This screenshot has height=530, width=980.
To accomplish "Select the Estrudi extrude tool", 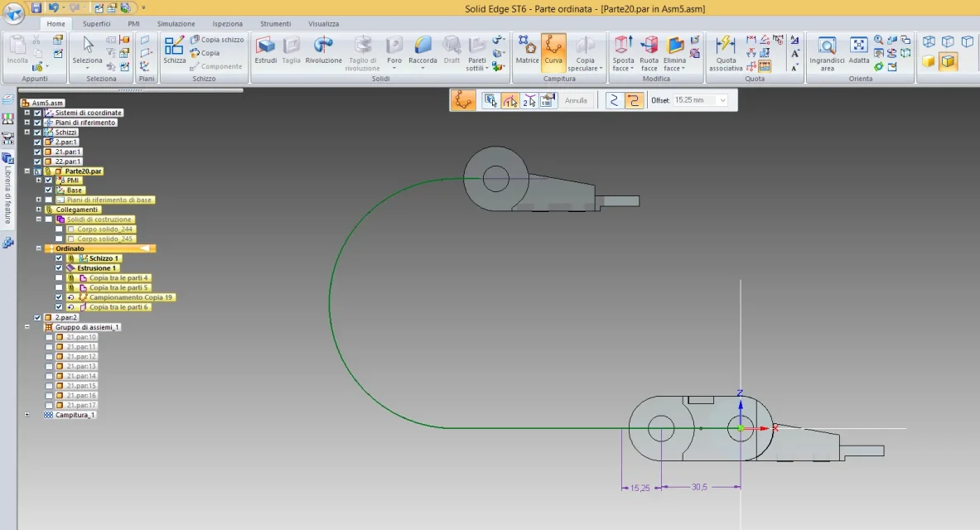I will pyautogui.click(x=266, y=50).
